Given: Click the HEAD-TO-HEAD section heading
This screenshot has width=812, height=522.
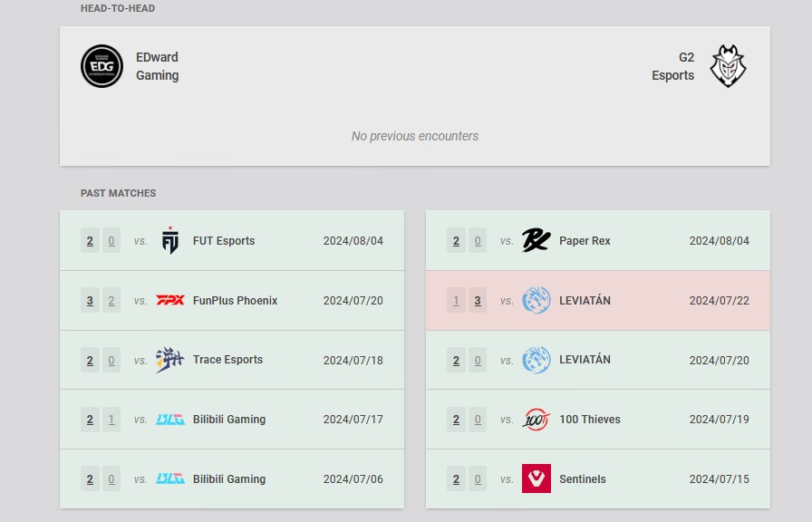Looking at the screenshot, I should coord(118,8).
